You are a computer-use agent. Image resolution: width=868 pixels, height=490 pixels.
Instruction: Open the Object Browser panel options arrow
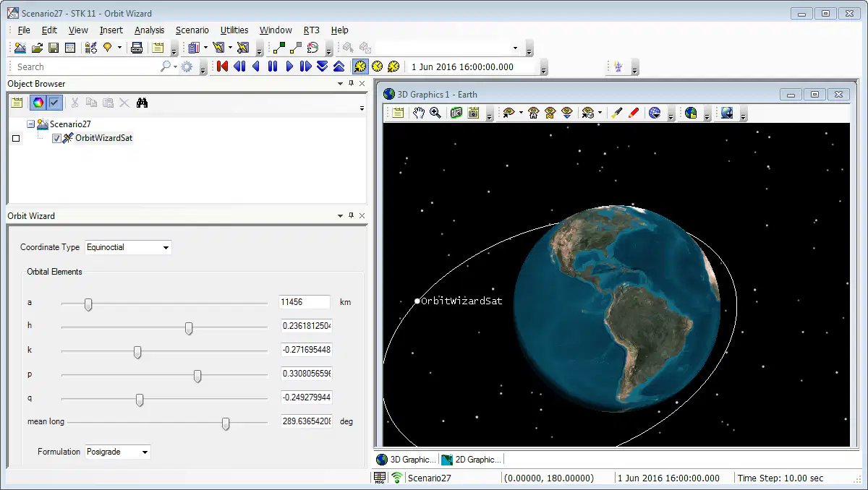pos(341,84)
